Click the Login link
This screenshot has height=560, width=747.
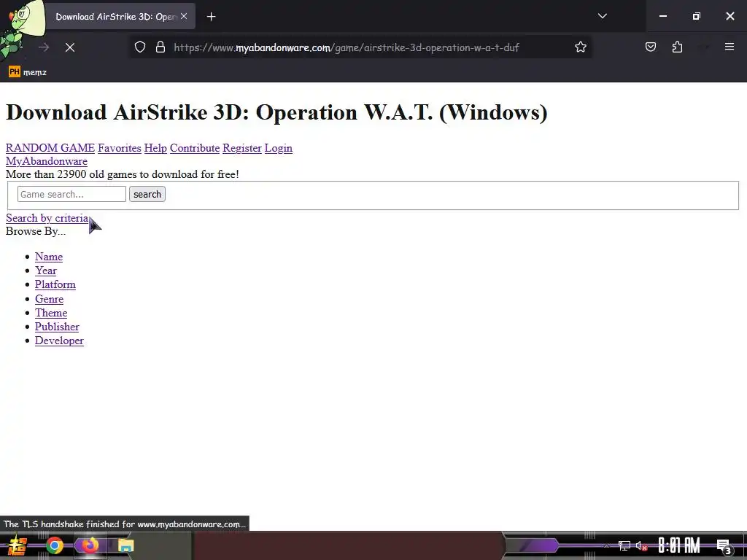[278, 148]
